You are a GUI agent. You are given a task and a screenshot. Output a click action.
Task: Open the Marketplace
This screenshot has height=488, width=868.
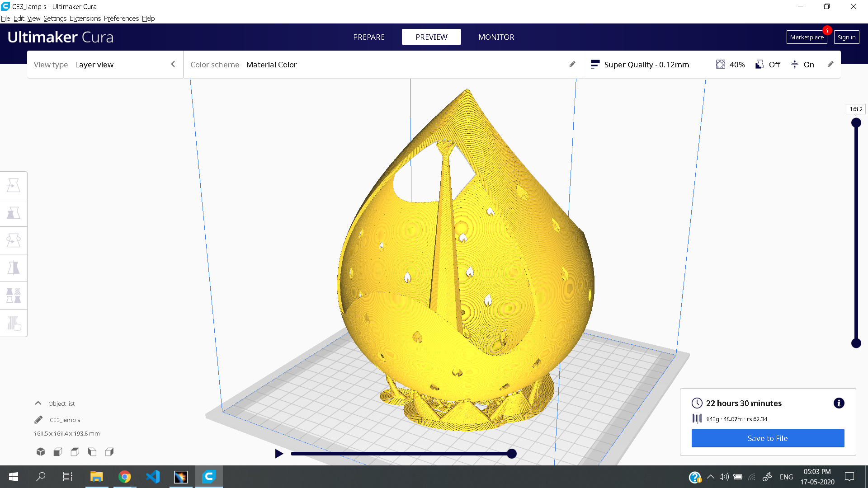tap(807, 37)
